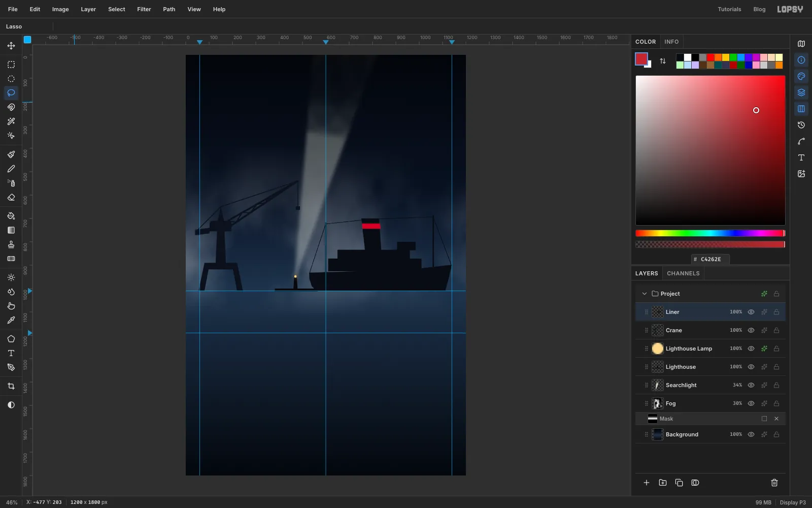Select the Polygon shape tool
Viewport: 812px width, 508px height.
coord(11,339)
